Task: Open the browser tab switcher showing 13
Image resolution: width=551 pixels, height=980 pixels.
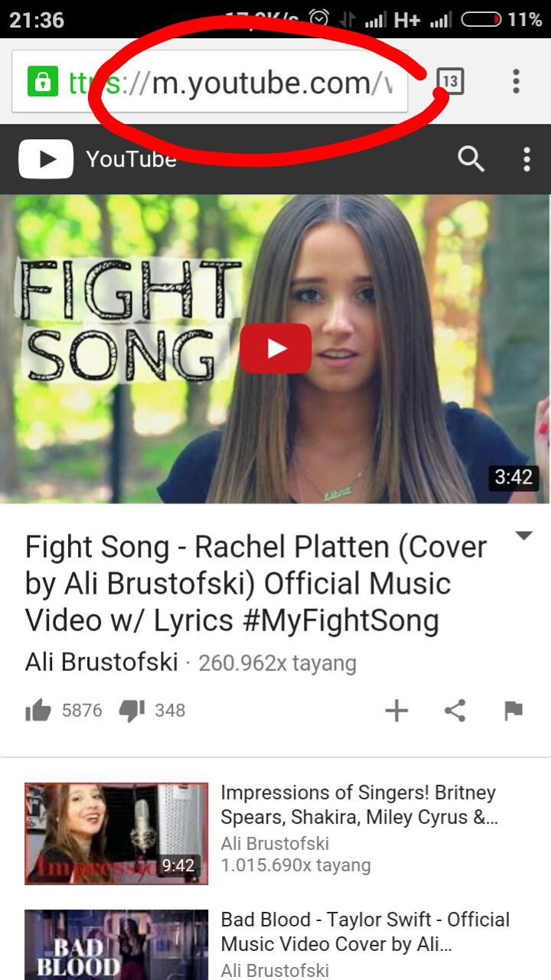Action: click(x=450, y=80)
